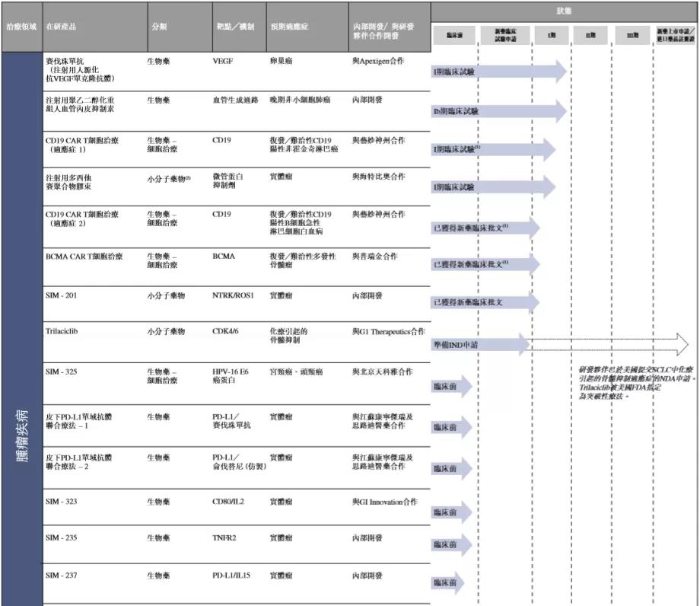
Task: Click the TNFR2 target cell
Action: [x=224, y=538]
